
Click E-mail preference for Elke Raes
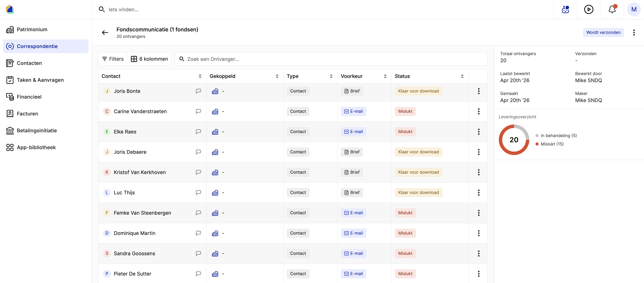(x=353, y=132)
